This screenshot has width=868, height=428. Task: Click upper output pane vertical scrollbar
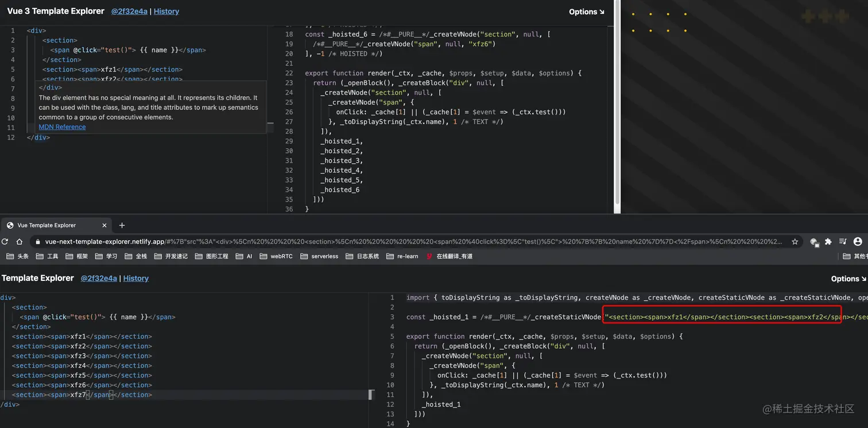click(x=617, y=103)
